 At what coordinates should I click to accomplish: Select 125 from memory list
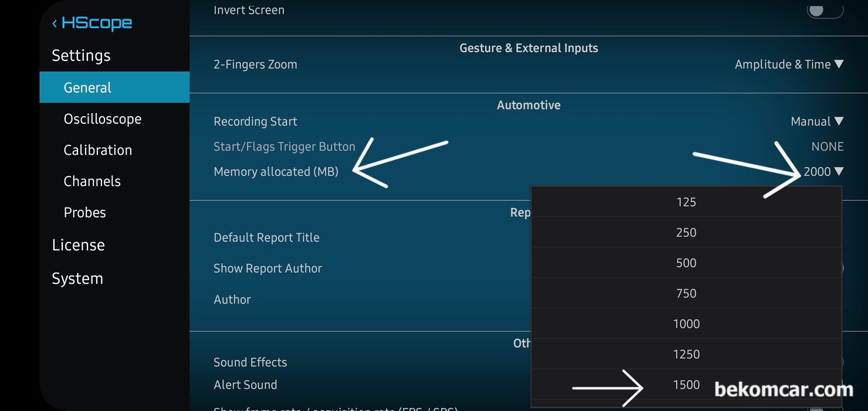[686, 202]
